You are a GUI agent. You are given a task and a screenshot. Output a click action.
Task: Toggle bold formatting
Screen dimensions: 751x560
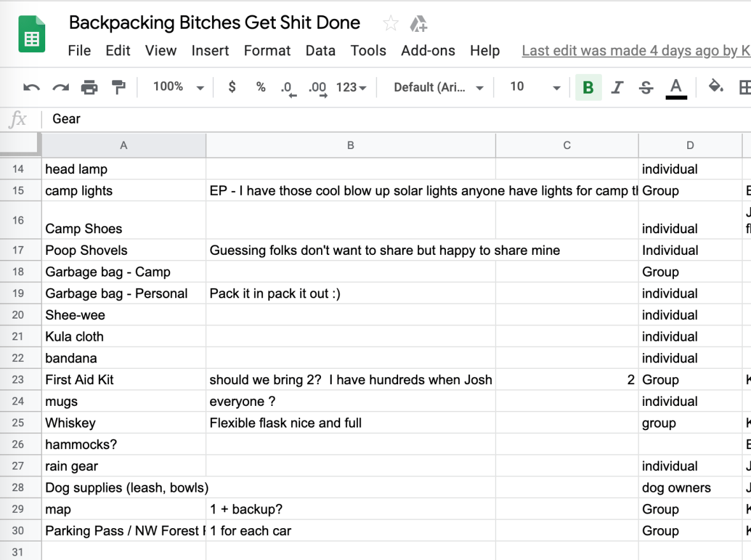pos(587,86)
